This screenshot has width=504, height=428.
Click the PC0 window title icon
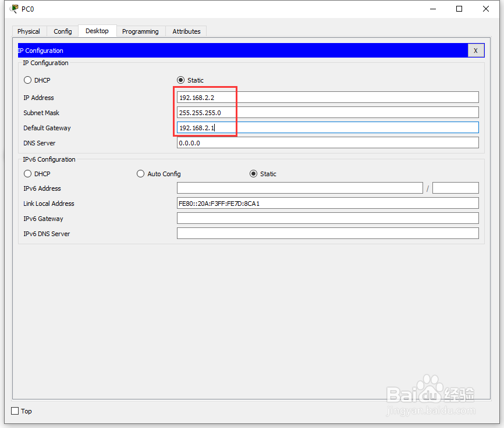pos(14,9)
